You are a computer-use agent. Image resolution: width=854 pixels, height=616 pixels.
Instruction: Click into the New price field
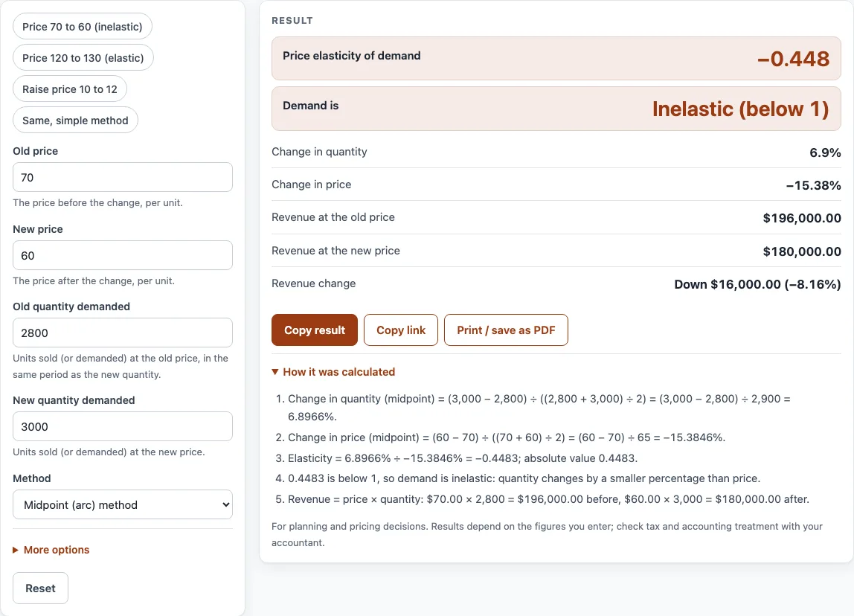123,255
